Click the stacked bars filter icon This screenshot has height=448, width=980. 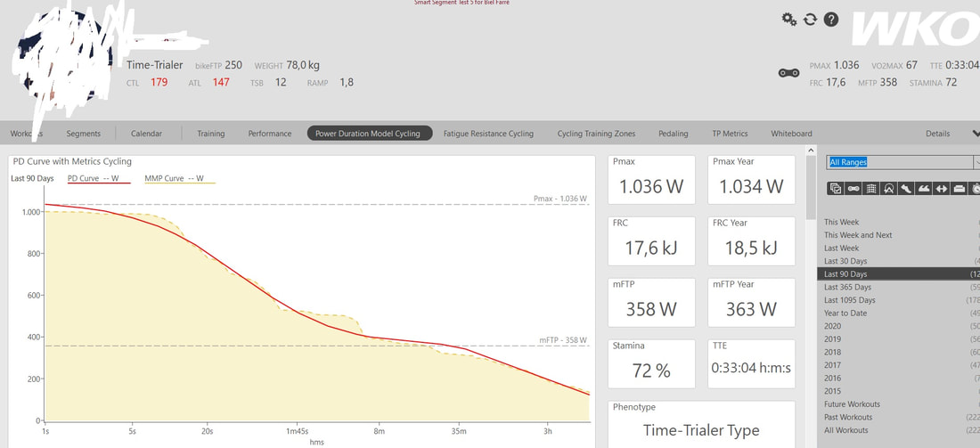[958, 188]
